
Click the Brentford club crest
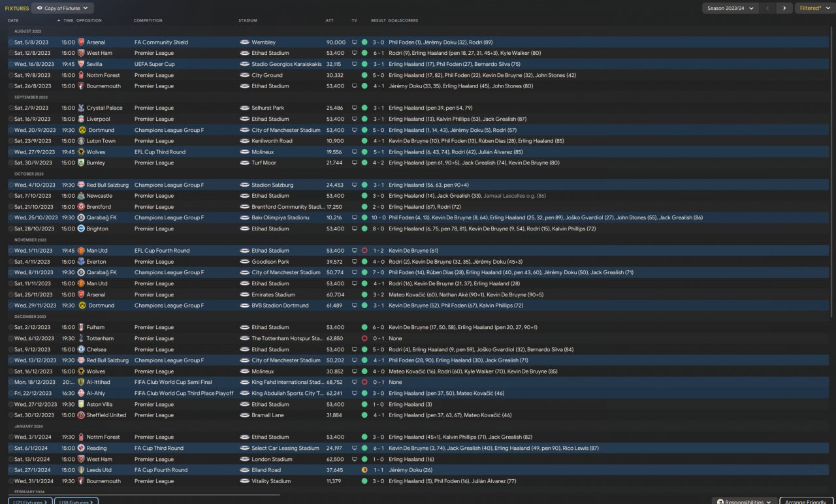[81, 206]
